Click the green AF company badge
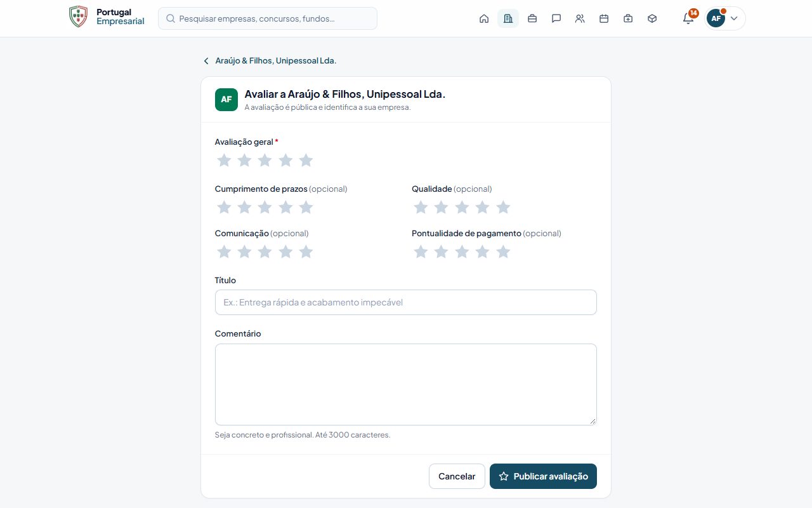This screenshot has height=508, width=812. pyautogui.click(x=226, y=100)
